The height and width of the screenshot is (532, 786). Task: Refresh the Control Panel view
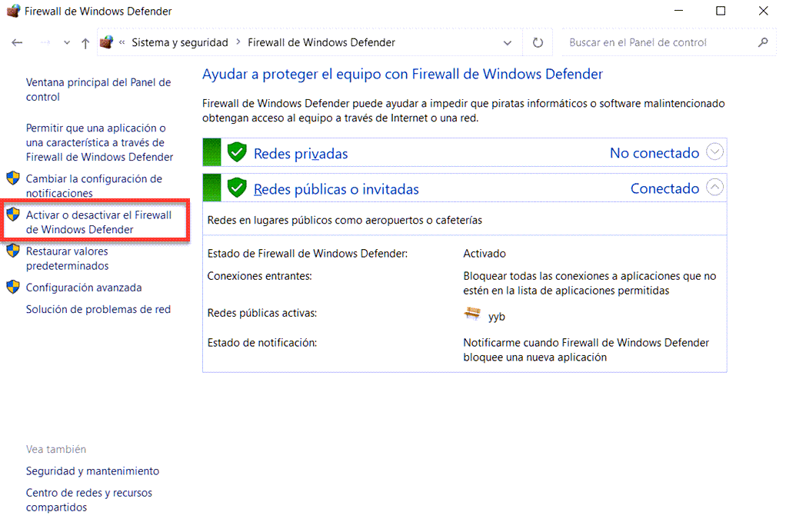[538, 42]
